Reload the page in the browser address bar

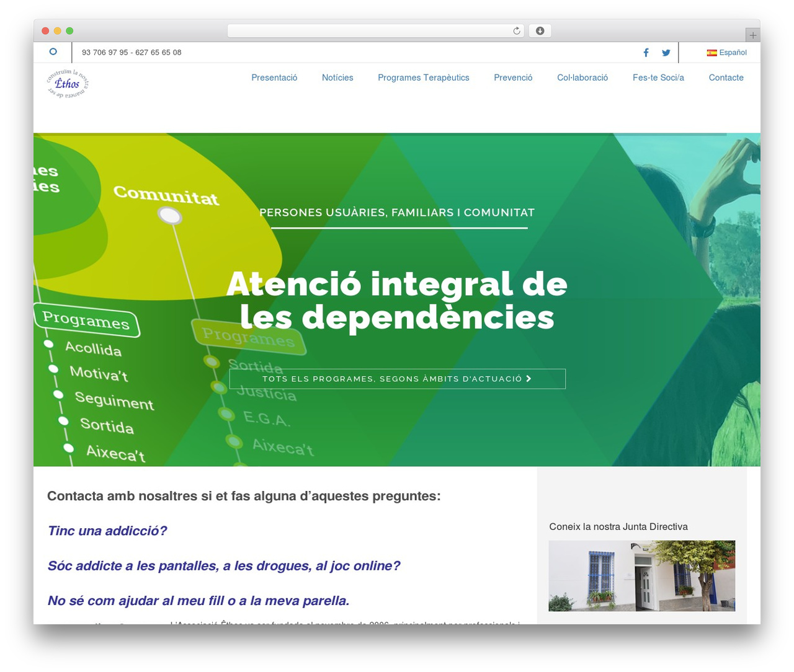[517, 31]
